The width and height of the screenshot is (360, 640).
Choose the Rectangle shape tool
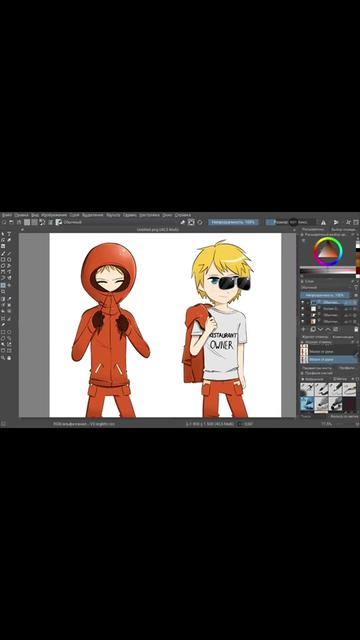click(3, 260)
